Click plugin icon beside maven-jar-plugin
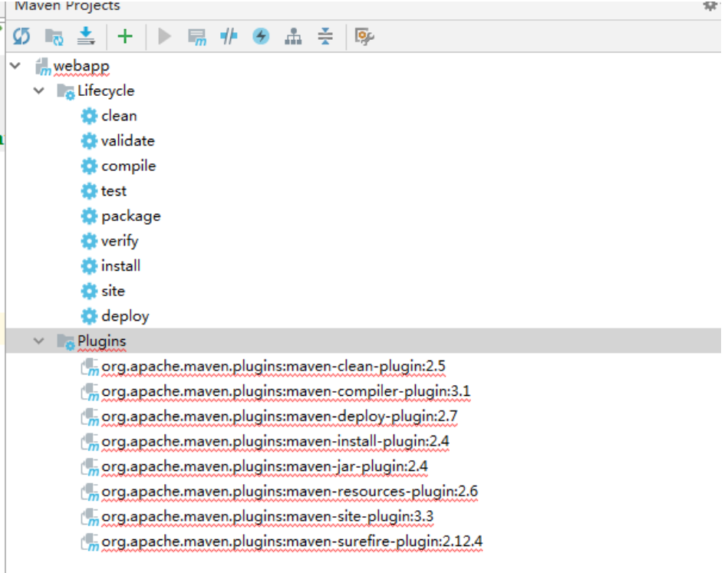This screenshot has height=573, width=728. (x=90, y=466)
